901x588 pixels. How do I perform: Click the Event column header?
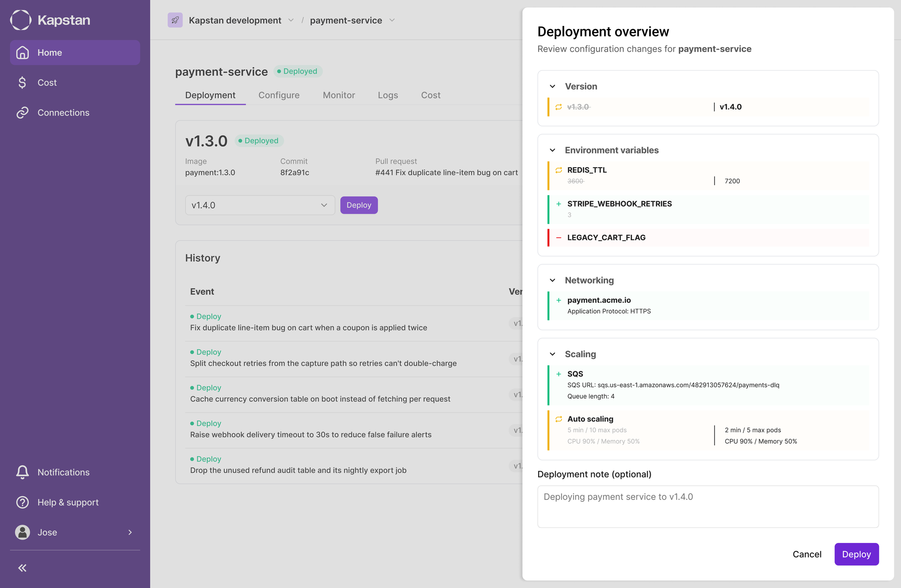coord(202,292)
